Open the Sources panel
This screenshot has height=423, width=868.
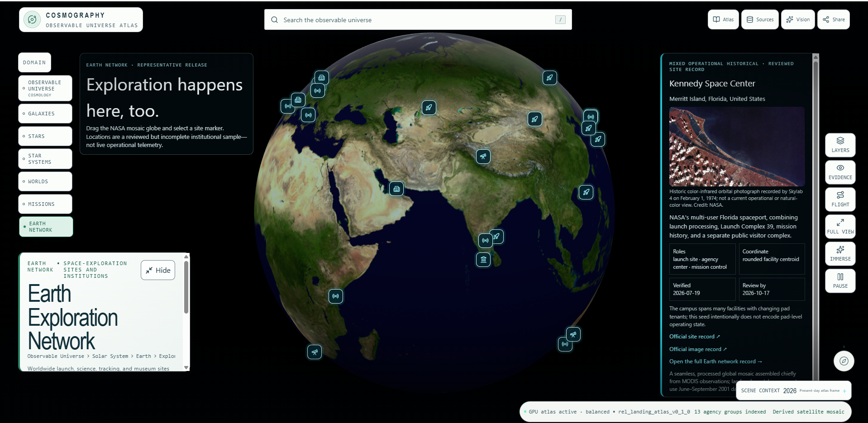tap(760, 19)
